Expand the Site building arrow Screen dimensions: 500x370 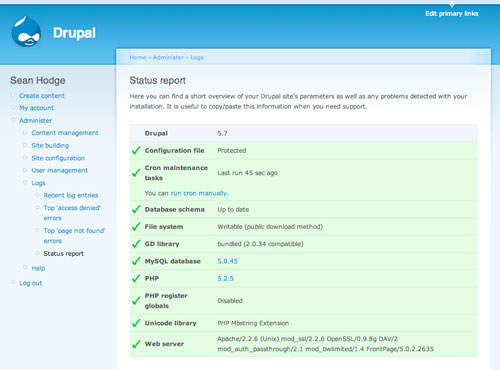coord(25,145)
